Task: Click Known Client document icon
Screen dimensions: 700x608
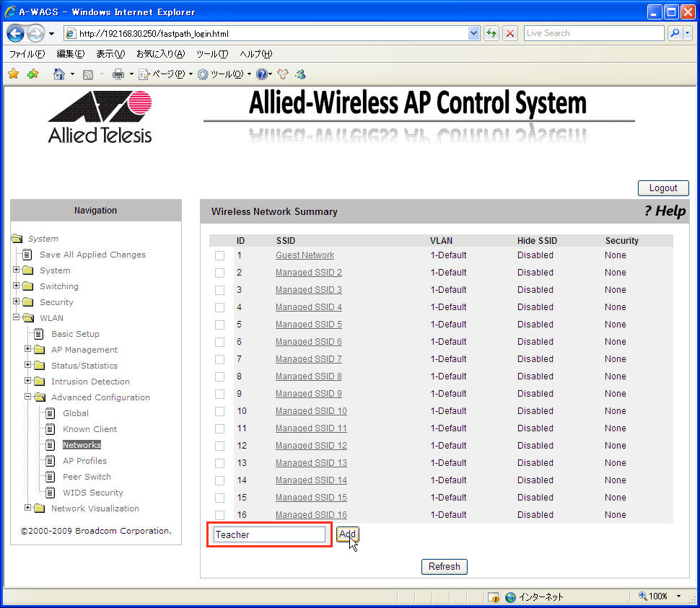Action: (51, 429)
